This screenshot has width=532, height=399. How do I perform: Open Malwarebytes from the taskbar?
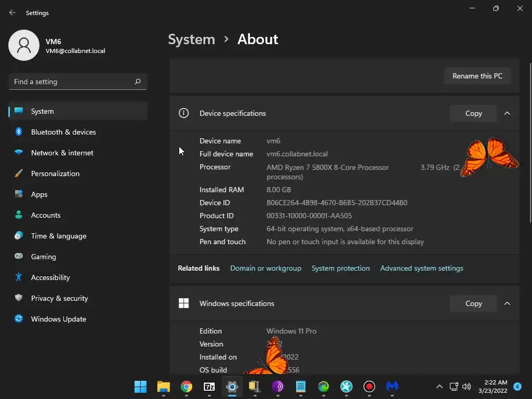coord(392,387)
